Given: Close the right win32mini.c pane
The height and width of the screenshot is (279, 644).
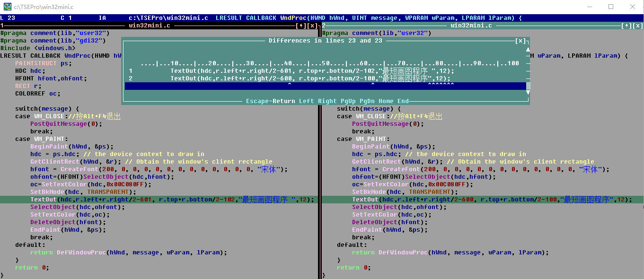Looking at the screenshot, I should click(x=638, y=26).
